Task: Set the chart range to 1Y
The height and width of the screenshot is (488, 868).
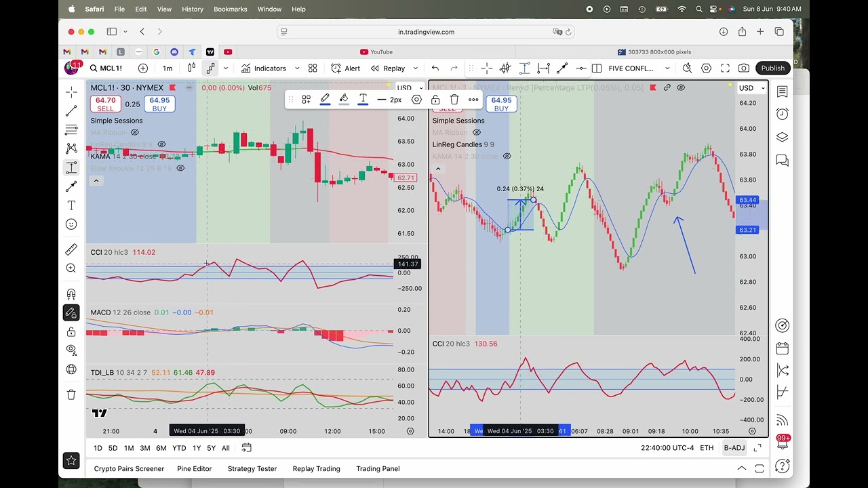Action: click(197, 448)
